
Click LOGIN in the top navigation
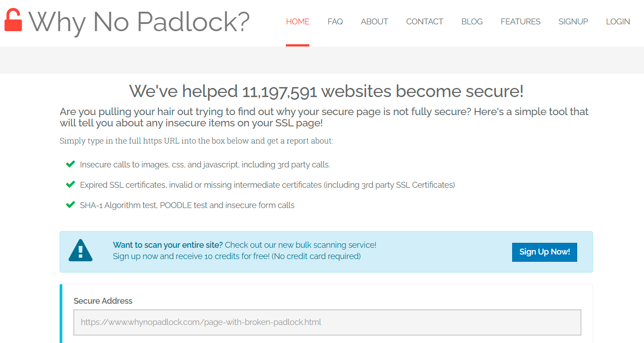618,22
